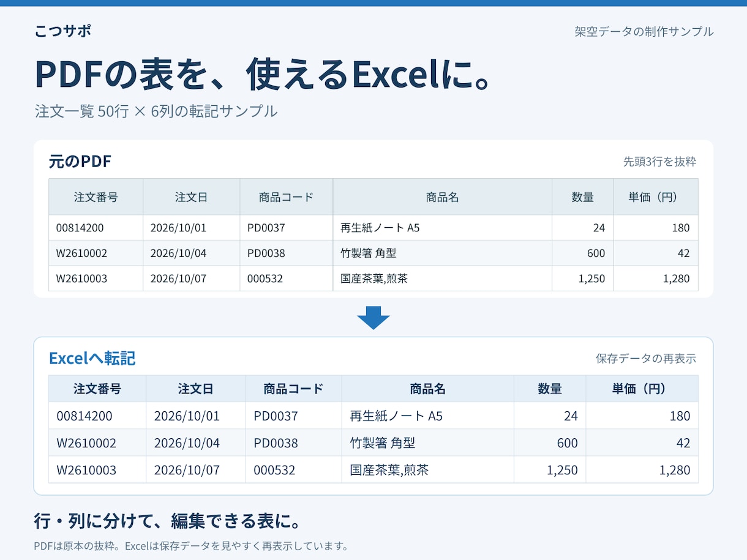Click unit price 1,280 in the 元のPDF table
Screen dimensions: 747x560
coord(677,278)
